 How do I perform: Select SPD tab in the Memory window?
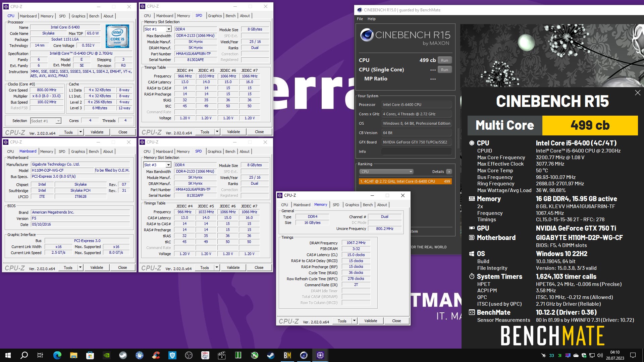click(x=336, y=205)
